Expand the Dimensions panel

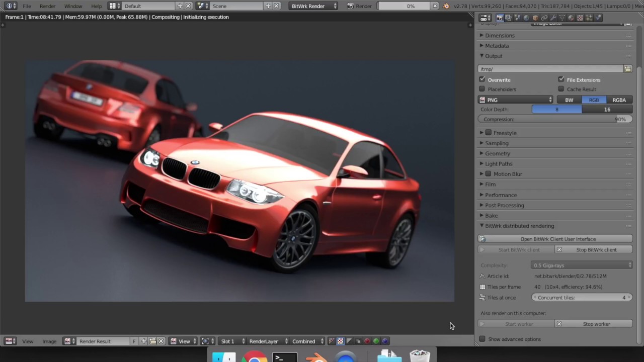(x=500, y=35)
